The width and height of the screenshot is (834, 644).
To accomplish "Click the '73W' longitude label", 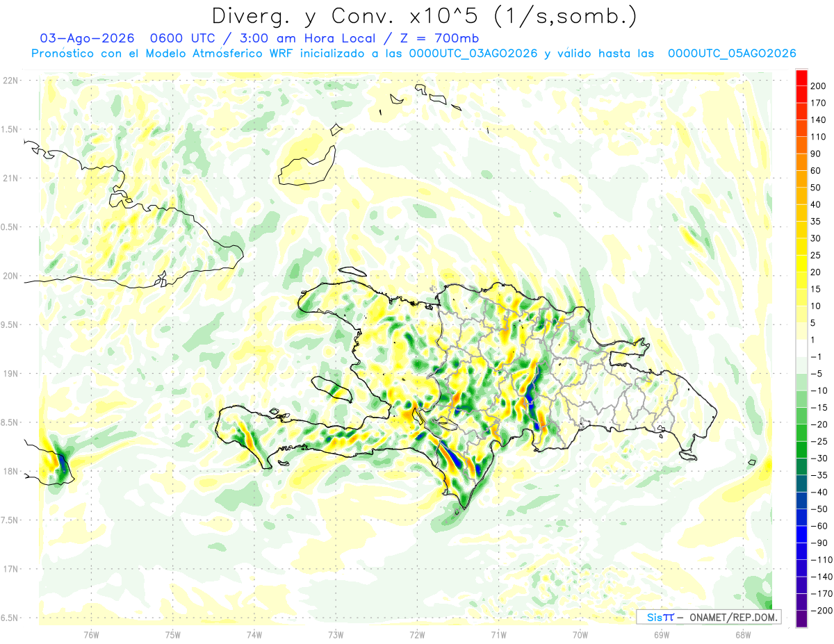I will [x=336, y=635].
